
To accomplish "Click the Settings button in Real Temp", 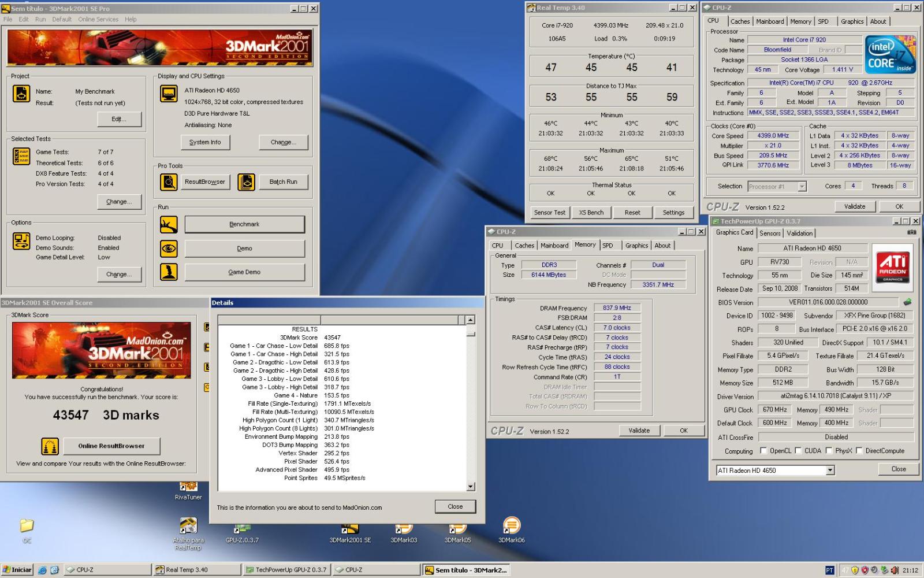I will [673, 212].
